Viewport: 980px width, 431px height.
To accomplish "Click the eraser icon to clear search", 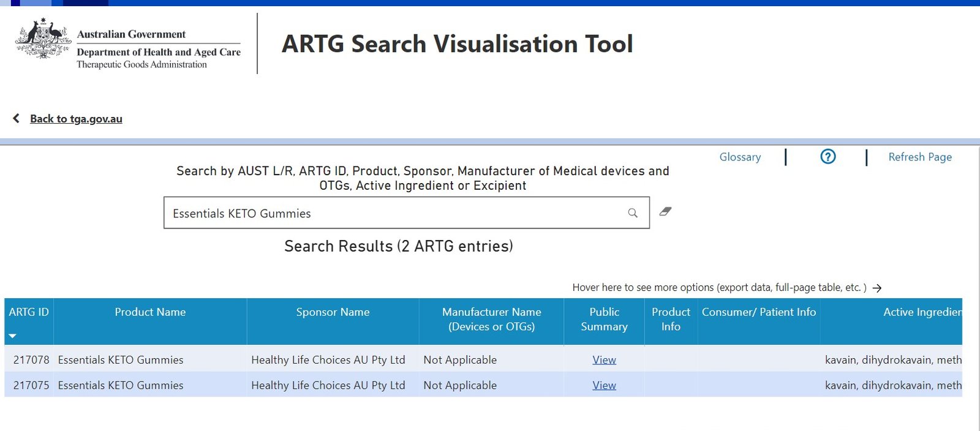I will click(x=665, y=212).
